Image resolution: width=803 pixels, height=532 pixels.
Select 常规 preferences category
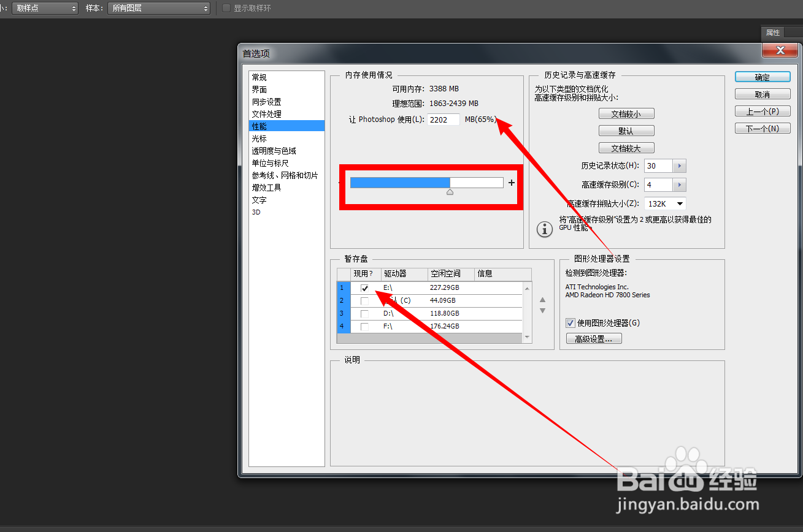coord(286,77)
